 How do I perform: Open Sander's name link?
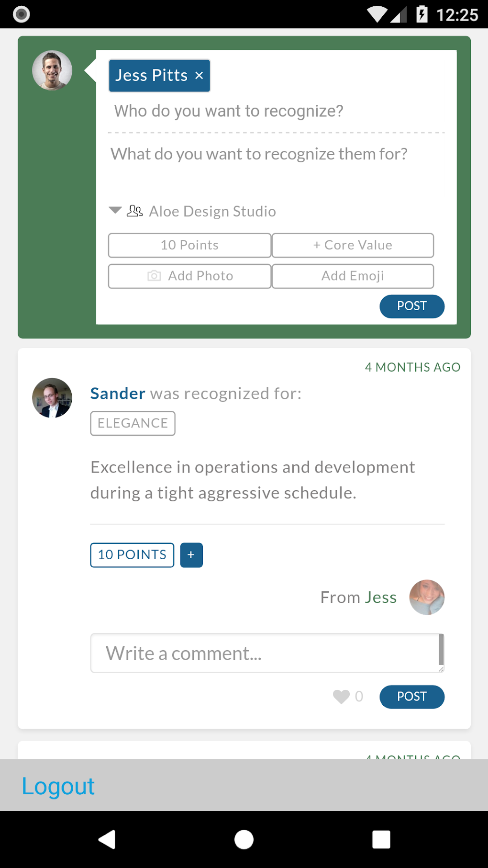(118, 394)
